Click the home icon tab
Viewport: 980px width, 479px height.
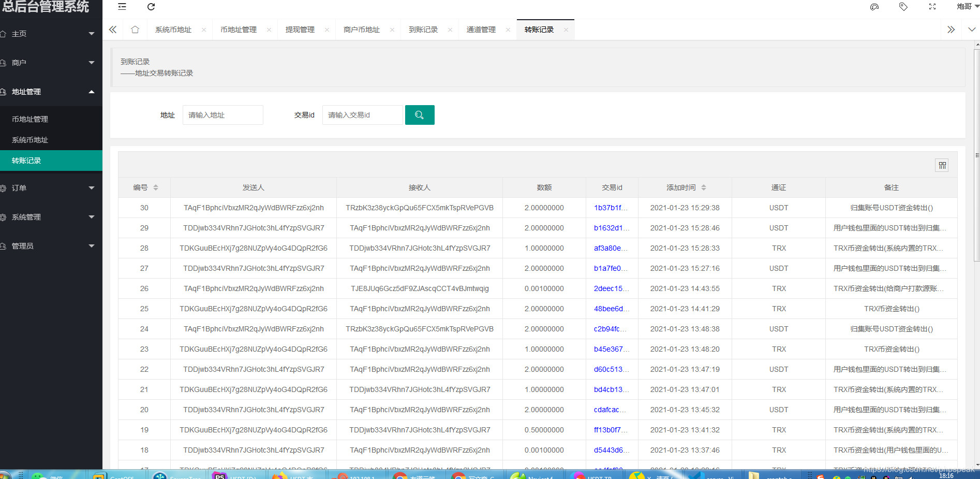tap(135, 30)
